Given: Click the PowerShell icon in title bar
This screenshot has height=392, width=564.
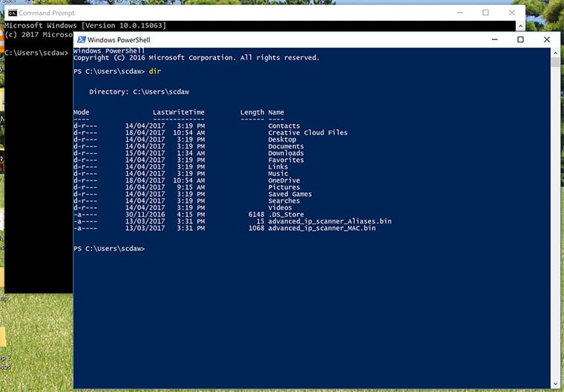Looking at the screenshot, I should [82, 39].
